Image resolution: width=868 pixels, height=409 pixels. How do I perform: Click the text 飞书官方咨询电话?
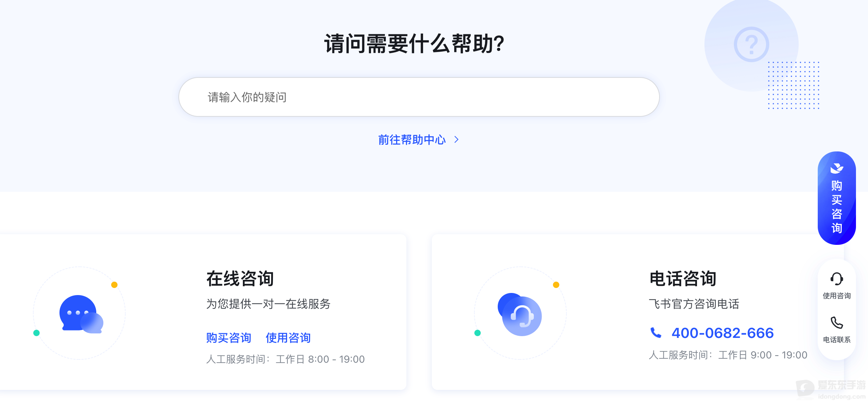point(694,304)
